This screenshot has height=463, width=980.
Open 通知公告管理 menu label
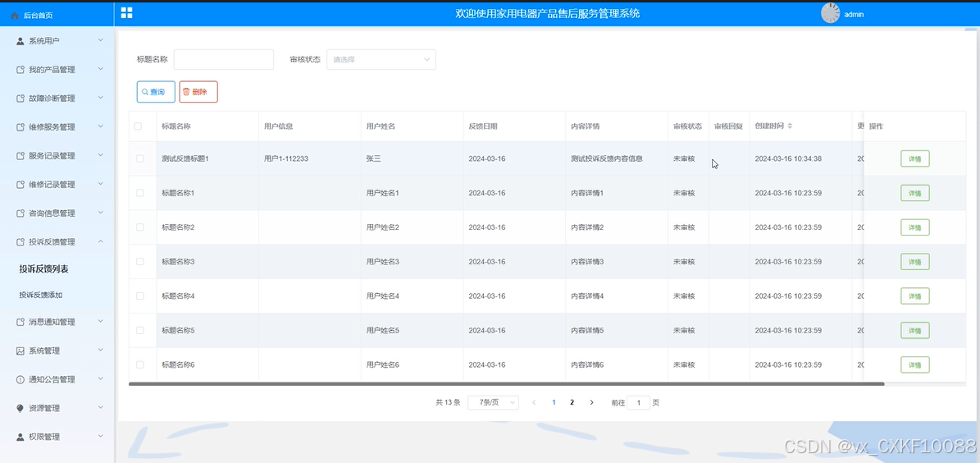[52, 380]
